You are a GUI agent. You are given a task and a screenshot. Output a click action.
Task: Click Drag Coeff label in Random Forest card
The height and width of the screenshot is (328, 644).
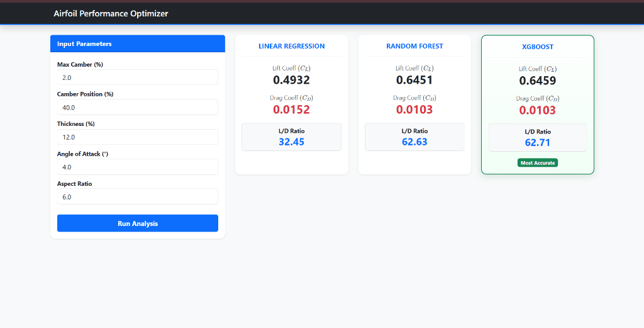coord(415,98)
